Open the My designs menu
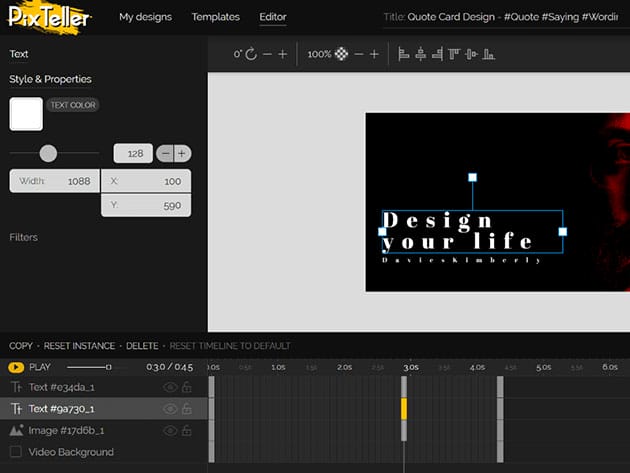630x473 pixels. [x=145, y=17]
